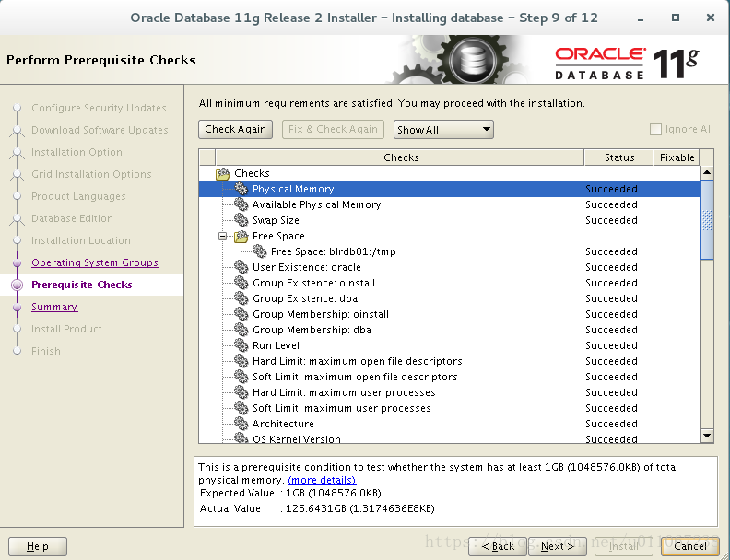Screen dimensions: 730x560
Task: Select the Available Physical Memory check
Action: [x=449, y=204]
